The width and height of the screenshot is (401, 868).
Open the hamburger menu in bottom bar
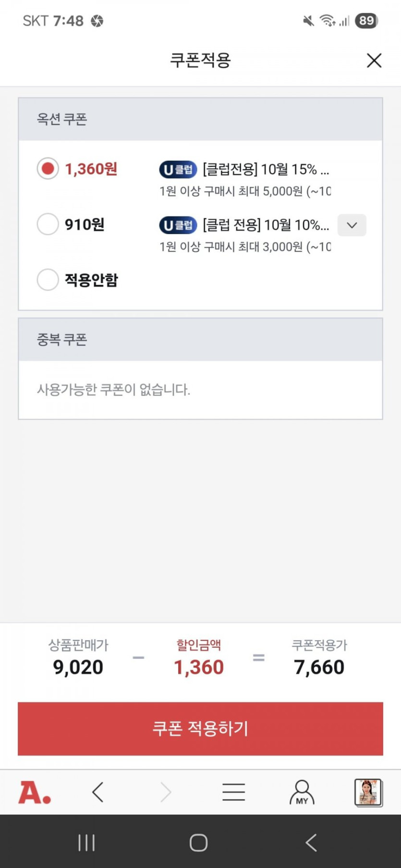234,792
